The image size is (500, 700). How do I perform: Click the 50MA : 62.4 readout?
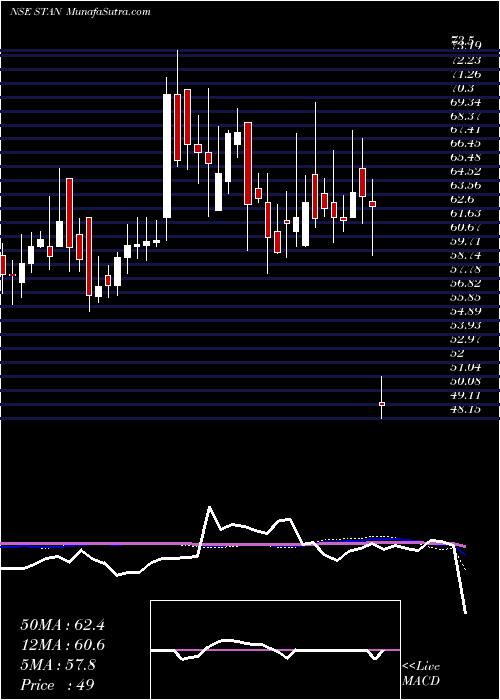[x=62, y=625]
